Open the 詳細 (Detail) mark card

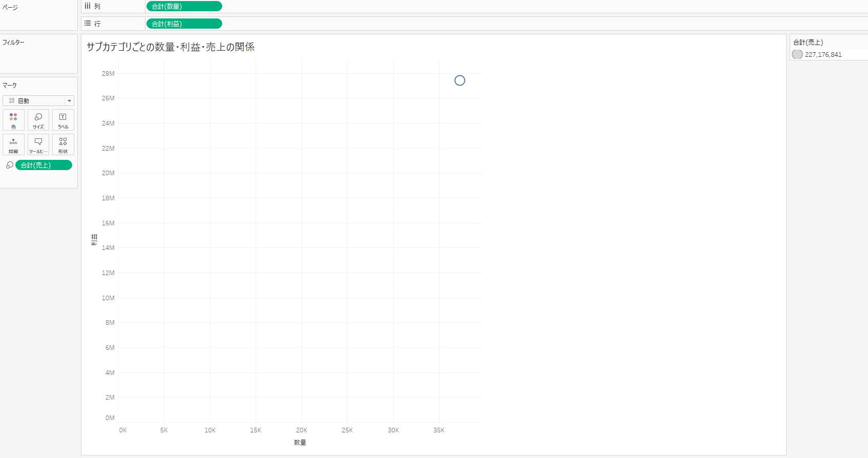pyautogui.click(x=13, y=144)
